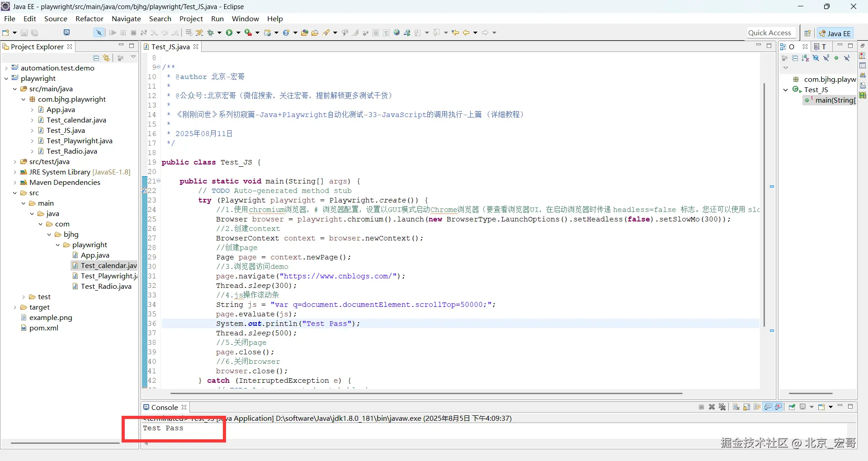
Task: Select example.png in Project Explorer
Action: coord(51,318)
